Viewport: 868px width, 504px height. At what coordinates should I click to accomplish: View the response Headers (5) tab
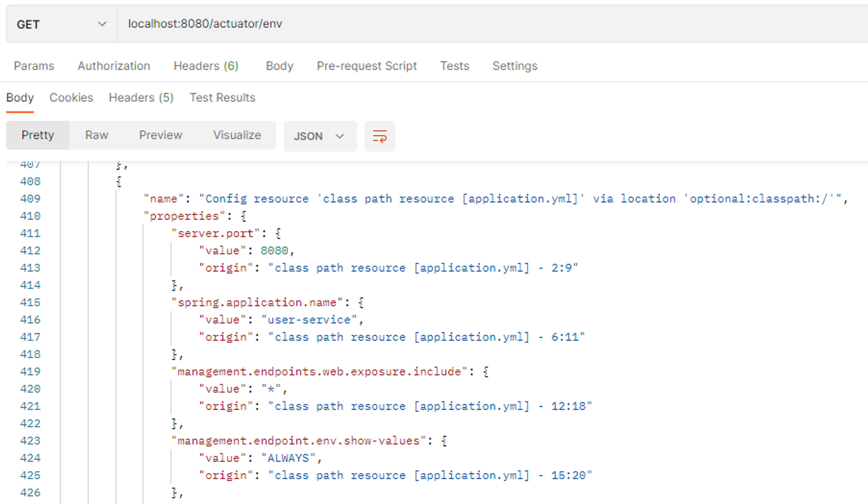(x=141, y=98)
